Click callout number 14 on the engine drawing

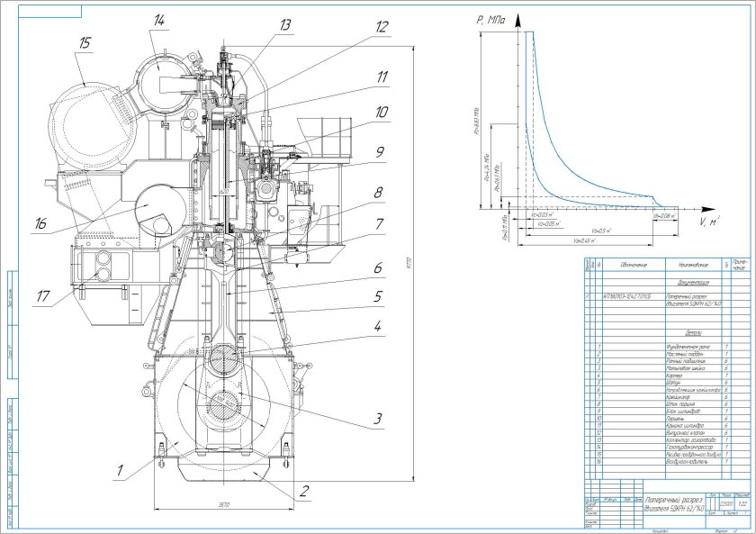[x=159, y=20]
